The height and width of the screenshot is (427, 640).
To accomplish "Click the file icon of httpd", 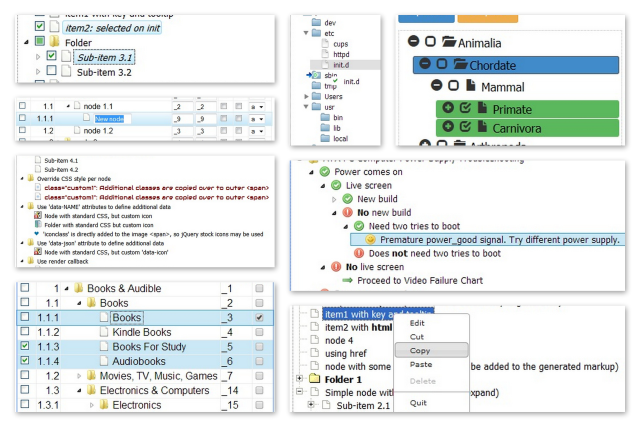I will [325, 54].
